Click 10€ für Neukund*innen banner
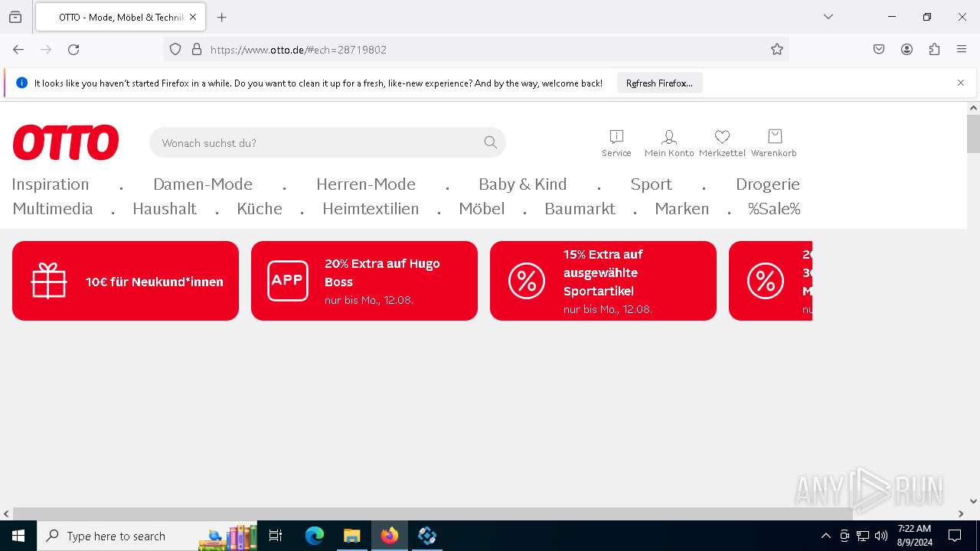Screen dimensions: 980x551 (x=126, y=281)
